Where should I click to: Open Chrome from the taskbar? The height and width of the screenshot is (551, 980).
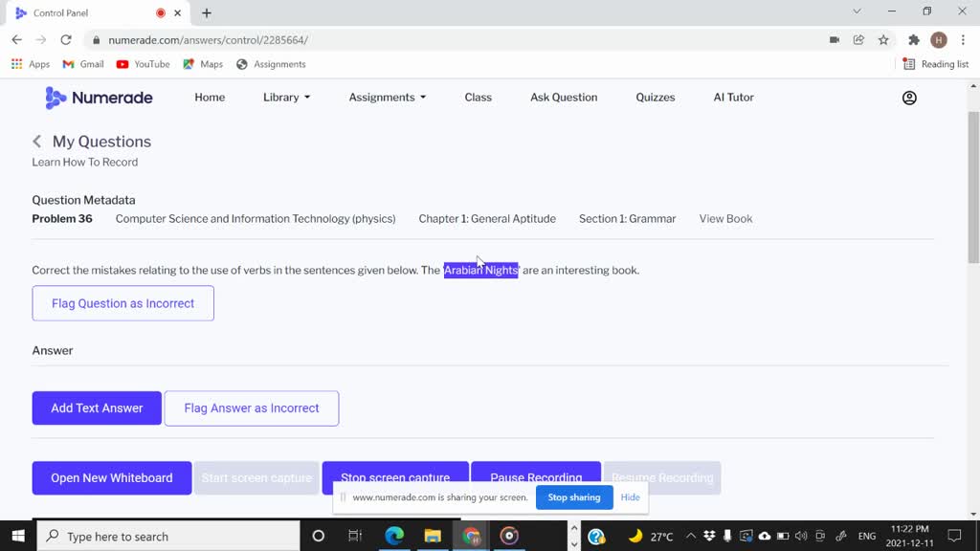pyautogui.click(x=470, y=536)
